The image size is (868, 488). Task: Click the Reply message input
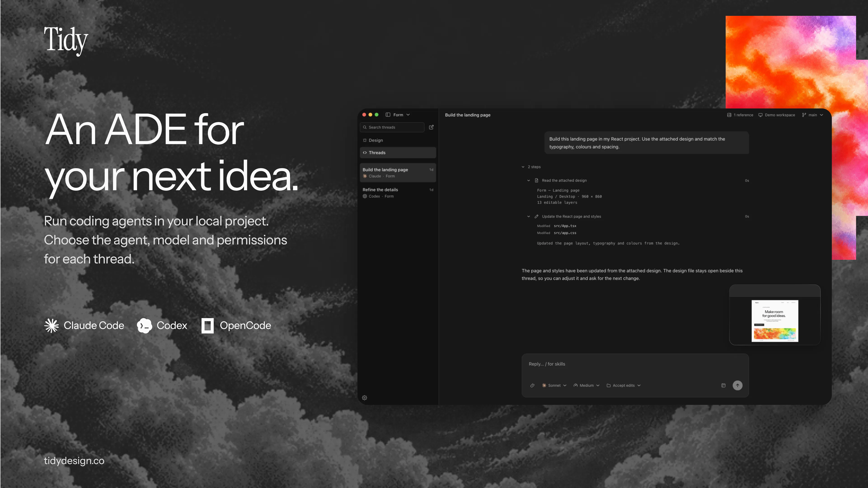pyautogui.click(x=635, y=364)
